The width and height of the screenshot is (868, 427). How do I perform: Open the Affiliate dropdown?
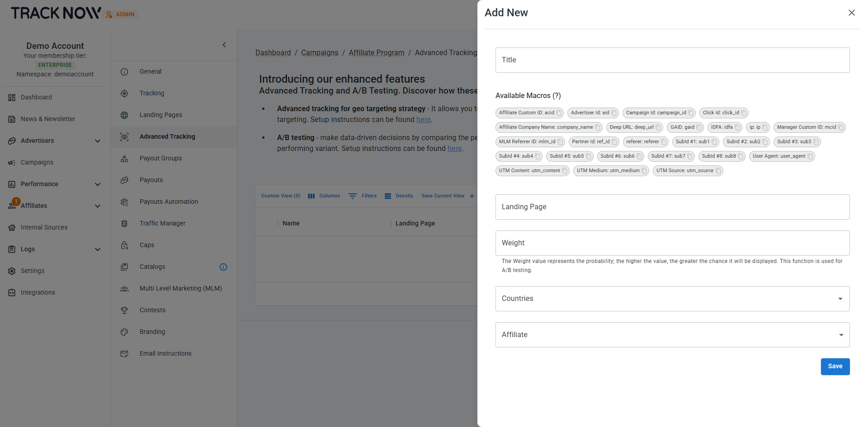click(673, 335)
